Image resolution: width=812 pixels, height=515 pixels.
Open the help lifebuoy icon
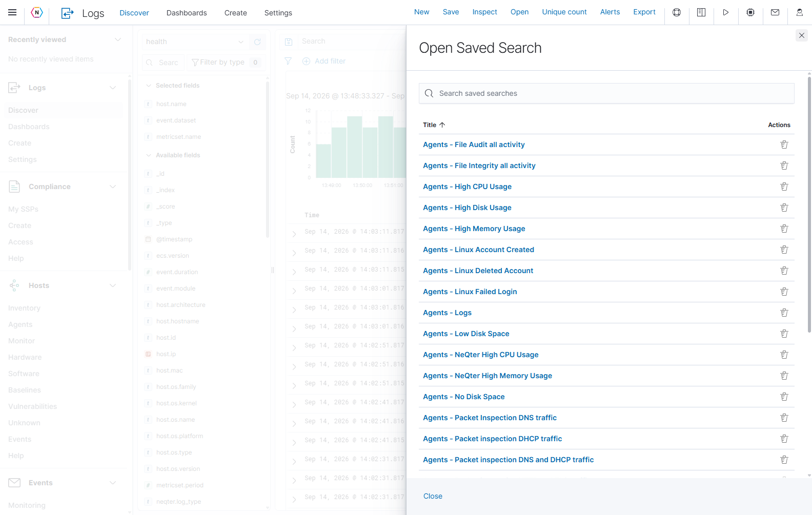(677, 12)
